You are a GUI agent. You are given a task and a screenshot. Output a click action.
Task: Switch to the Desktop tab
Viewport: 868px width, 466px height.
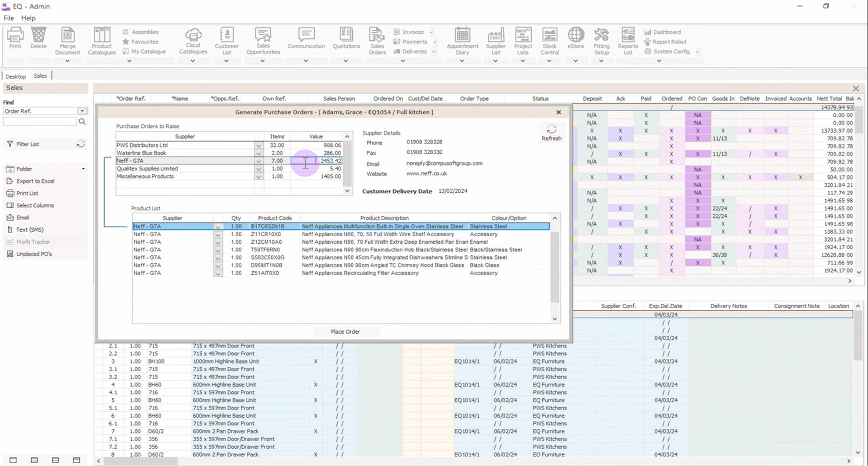coord(16,76)
